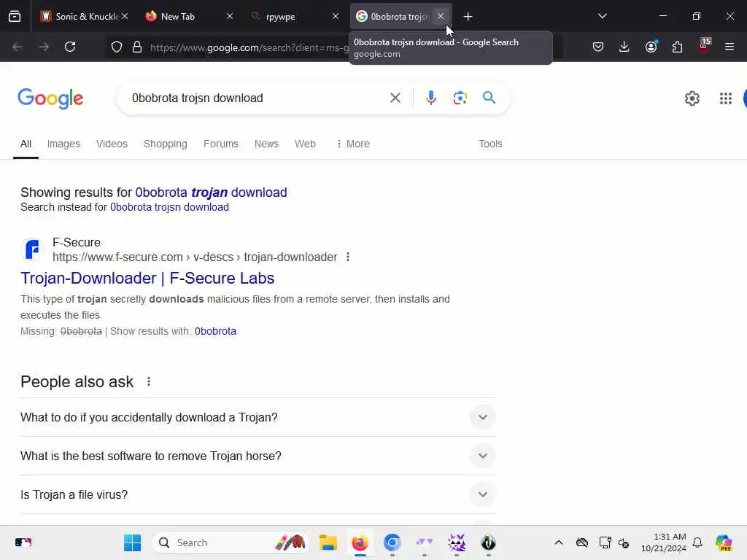The height and width of the screenshot is (560, 747).
Task: Switch to Forums results
Action: (x=220, y=144)
